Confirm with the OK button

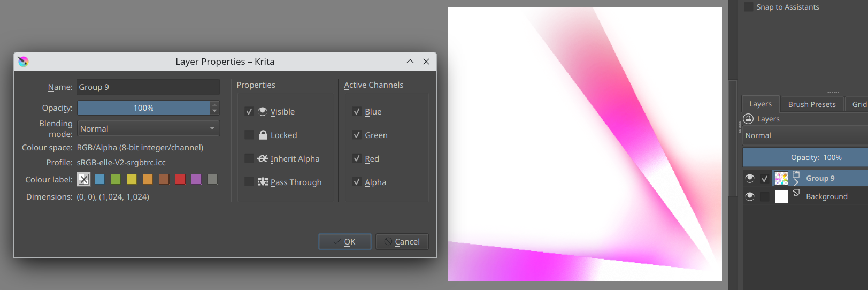(x=345, y=242)
